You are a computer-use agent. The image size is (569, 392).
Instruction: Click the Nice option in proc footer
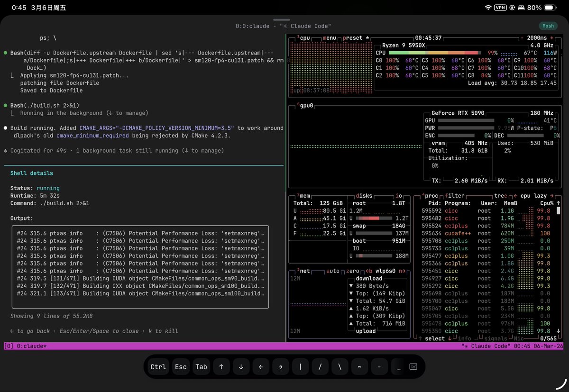pyautogui.click(x=519, y=338)
